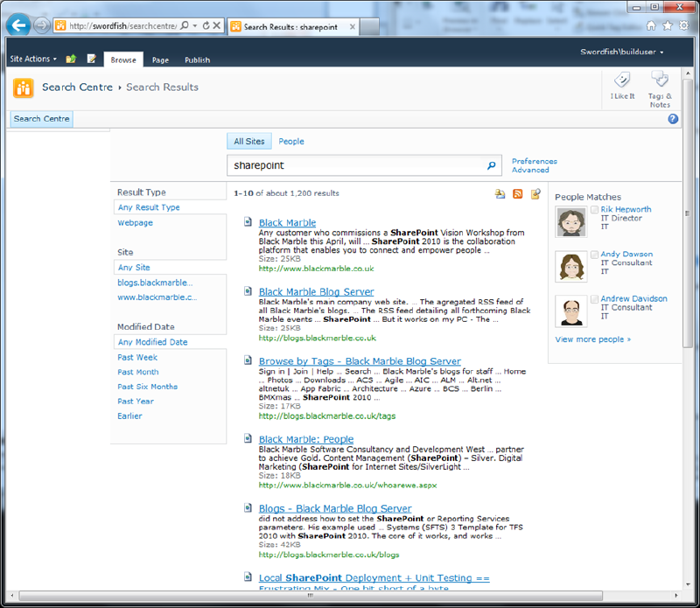Viewport: 700px width, 608px height.
Task: Select the People search scope tab
Action: [291, 142]
